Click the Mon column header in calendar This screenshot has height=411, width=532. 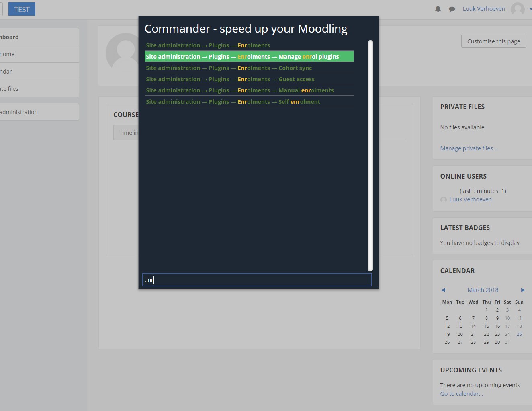pos(447,302)
